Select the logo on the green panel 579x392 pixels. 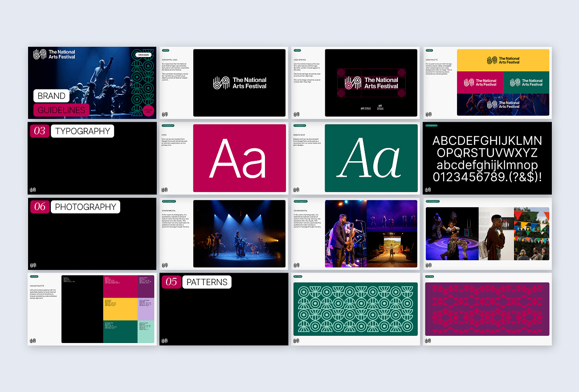click(x=526, y=82)
